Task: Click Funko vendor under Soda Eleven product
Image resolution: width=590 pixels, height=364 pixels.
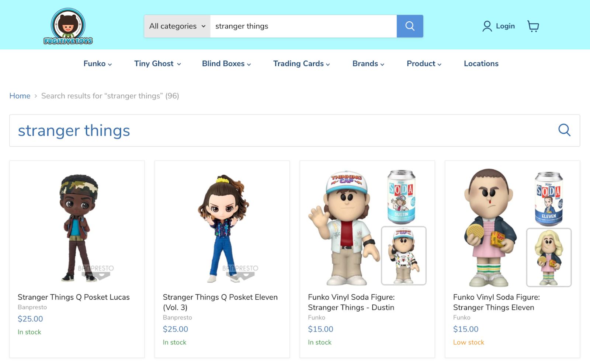Action: [462, 318]
